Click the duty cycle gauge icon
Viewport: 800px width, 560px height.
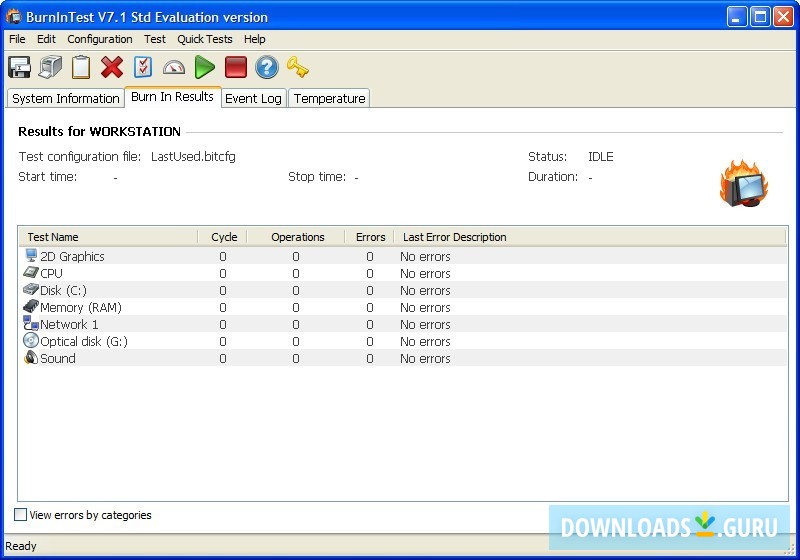[174, 67]
